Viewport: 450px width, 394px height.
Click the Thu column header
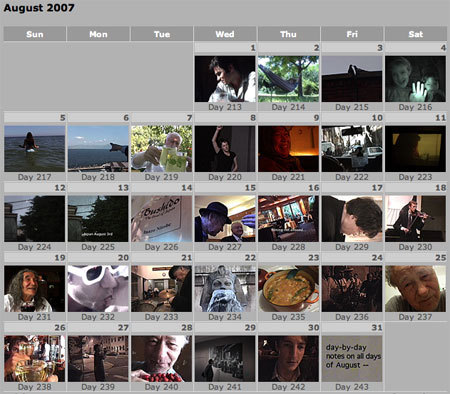tap(288, 34)
